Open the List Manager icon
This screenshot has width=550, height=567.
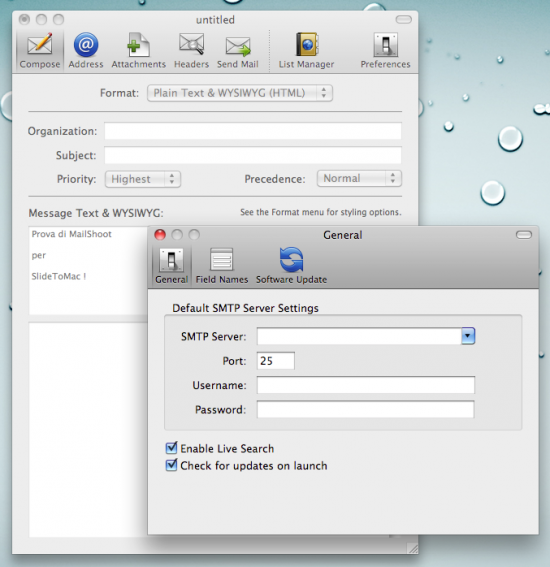pos(306,50)
